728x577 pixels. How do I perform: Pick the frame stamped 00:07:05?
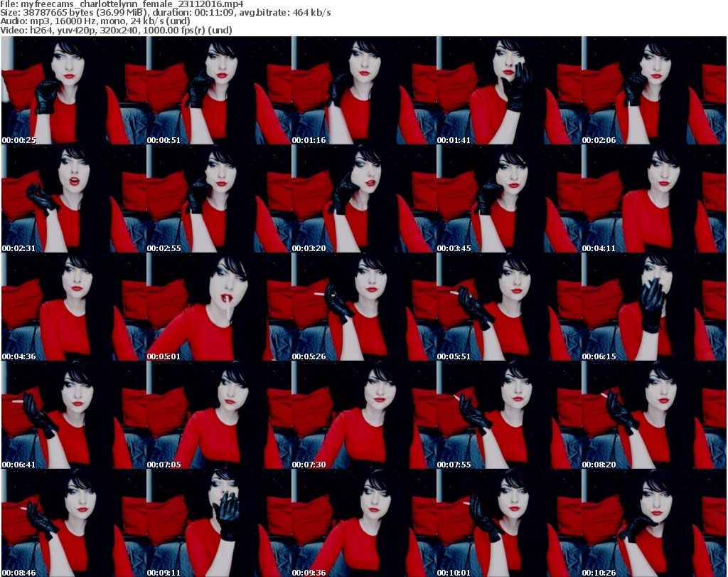219,415
